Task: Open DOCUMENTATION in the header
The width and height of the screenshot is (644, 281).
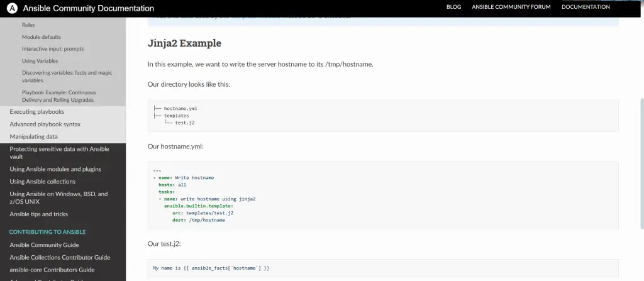Action: [586, 7]
